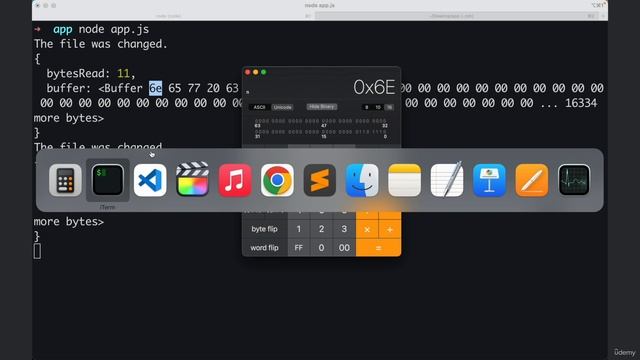Switch to the Pages app
640x360 pixels.
click(532, 180)
